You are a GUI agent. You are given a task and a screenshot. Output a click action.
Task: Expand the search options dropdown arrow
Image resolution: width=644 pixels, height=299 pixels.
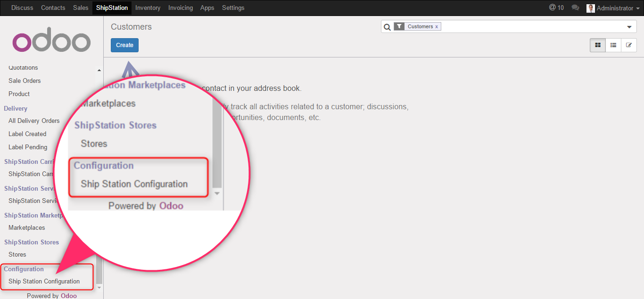tap(629, 27)
